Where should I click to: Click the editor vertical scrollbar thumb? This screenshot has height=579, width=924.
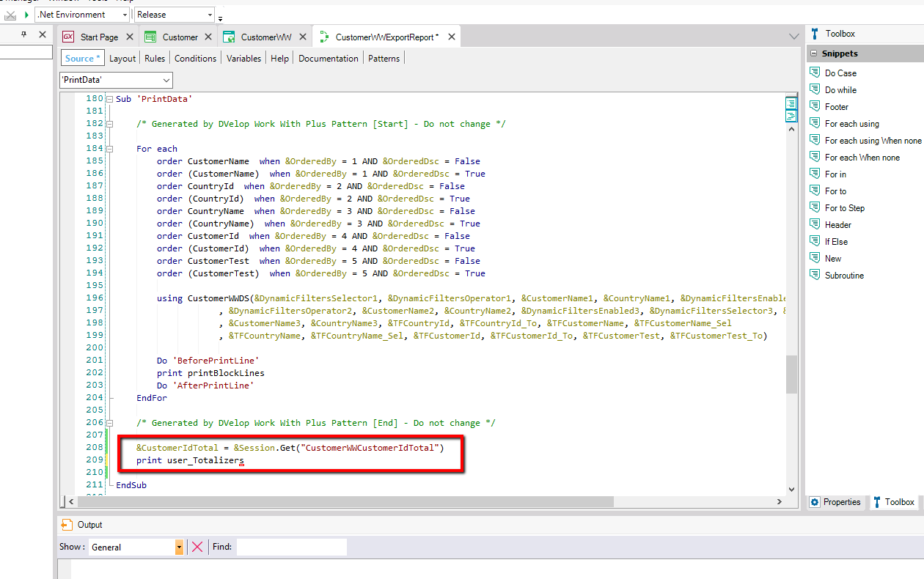(x=791, y=375)
